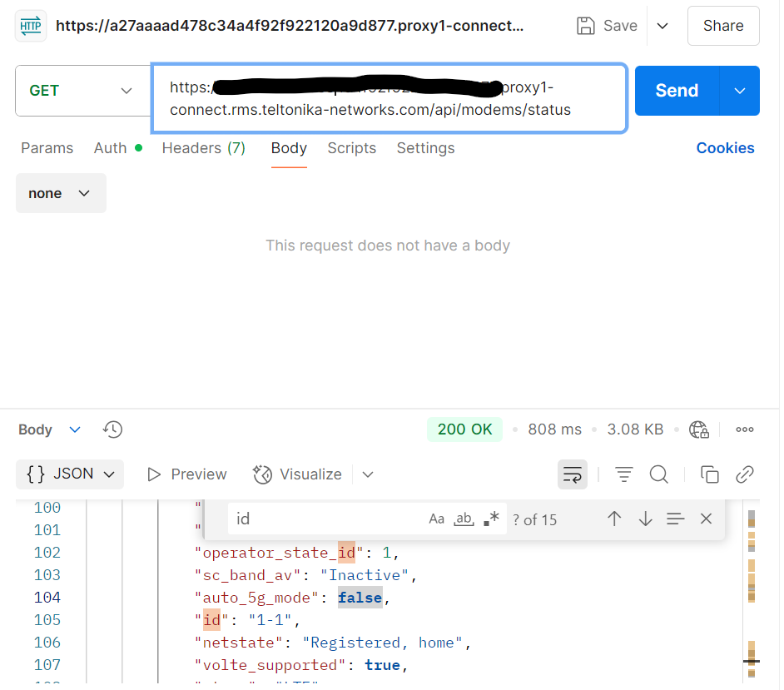Open the Headers (7) tab
784x690 pixels.
pos(204,148)
